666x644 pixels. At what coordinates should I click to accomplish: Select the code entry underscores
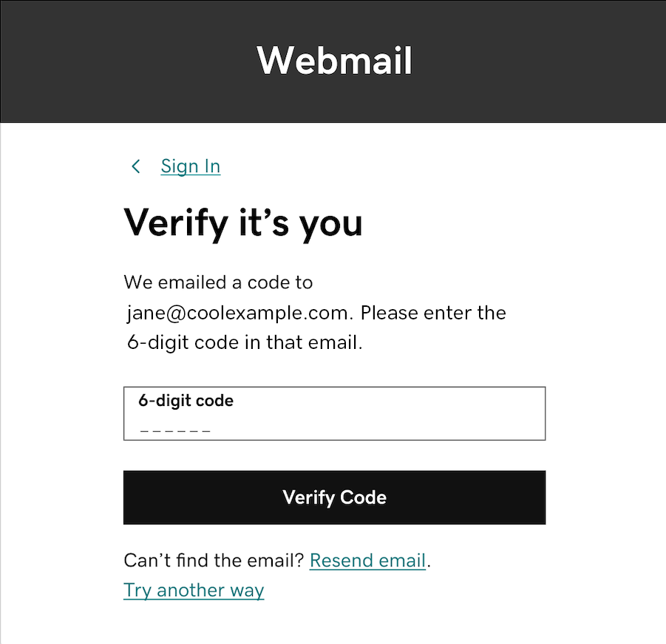174,429
